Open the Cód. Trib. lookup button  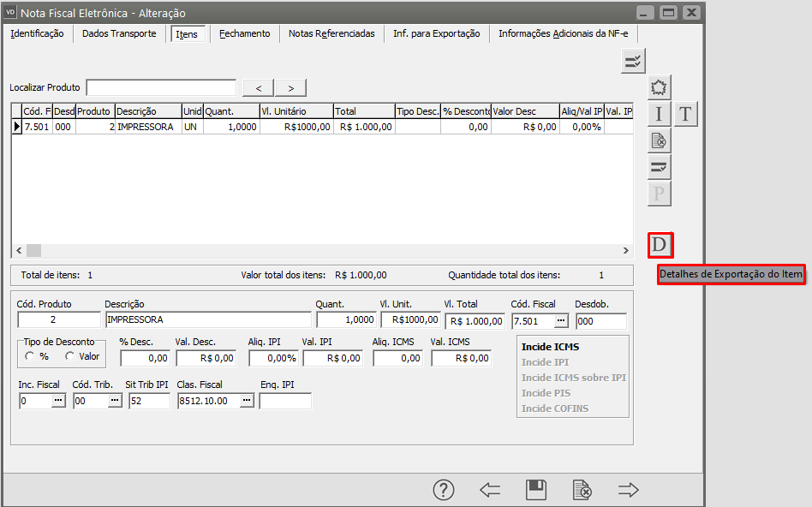click(x=114, y=401)
